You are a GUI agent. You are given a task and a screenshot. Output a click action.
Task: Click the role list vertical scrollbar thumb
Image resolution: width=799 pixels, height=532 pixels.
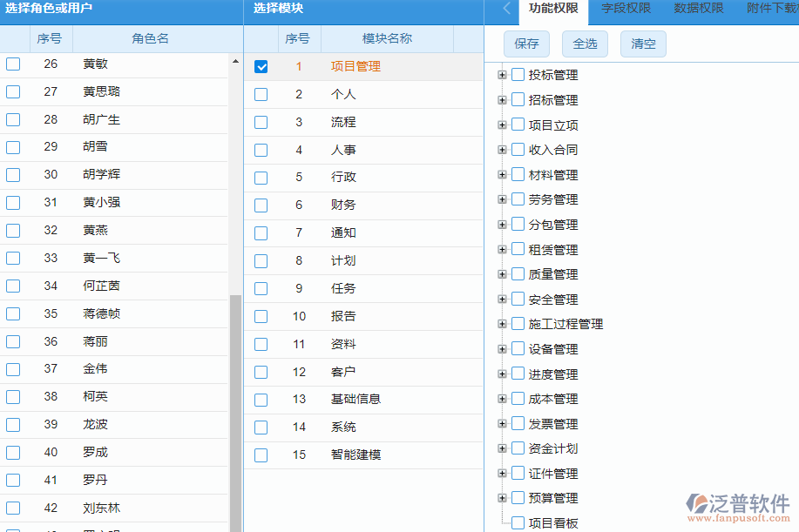pos(235,409)
